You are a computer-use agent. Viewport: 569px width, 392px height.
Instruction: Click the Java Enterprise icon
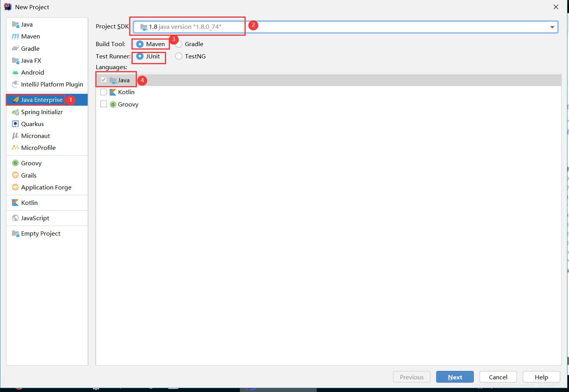click(15, 100)
